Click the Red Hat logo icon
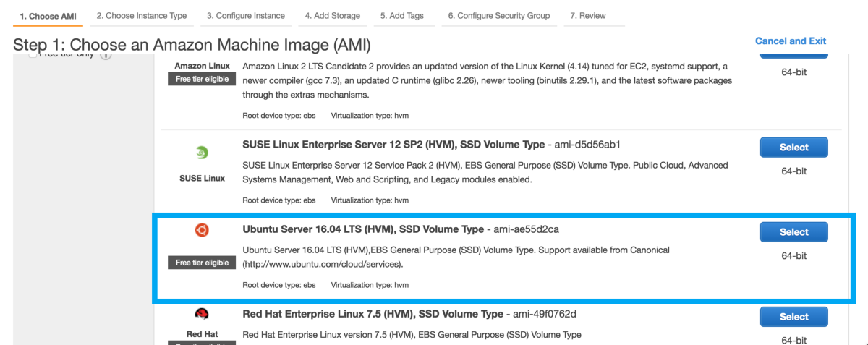The width and height of the screenshot is (868, 345). click(x=202, y=314)
